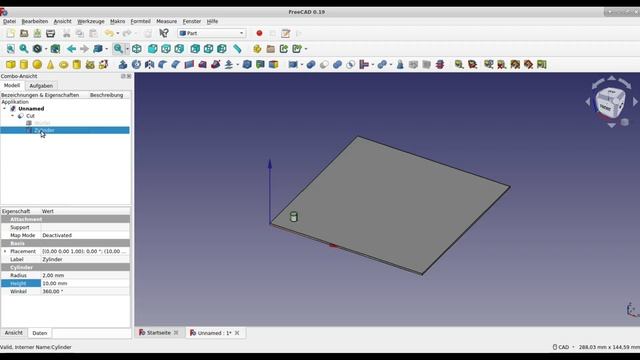Open the zoom tool dropdown arrow
Screen dimensions: 640x360
[127, 49]
